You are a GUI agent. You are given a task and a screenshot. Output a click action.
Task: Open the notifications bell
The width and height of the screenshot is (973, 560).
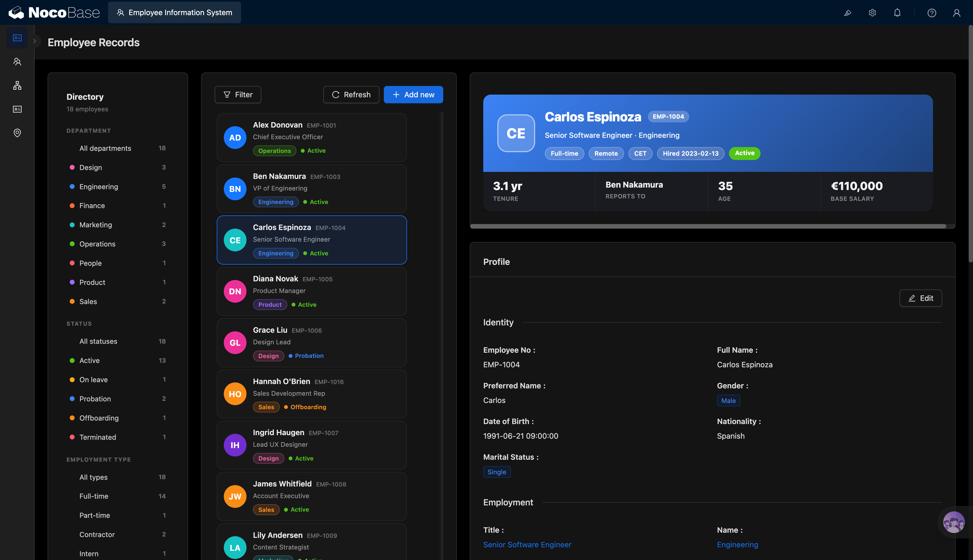(x=897, y=13)
